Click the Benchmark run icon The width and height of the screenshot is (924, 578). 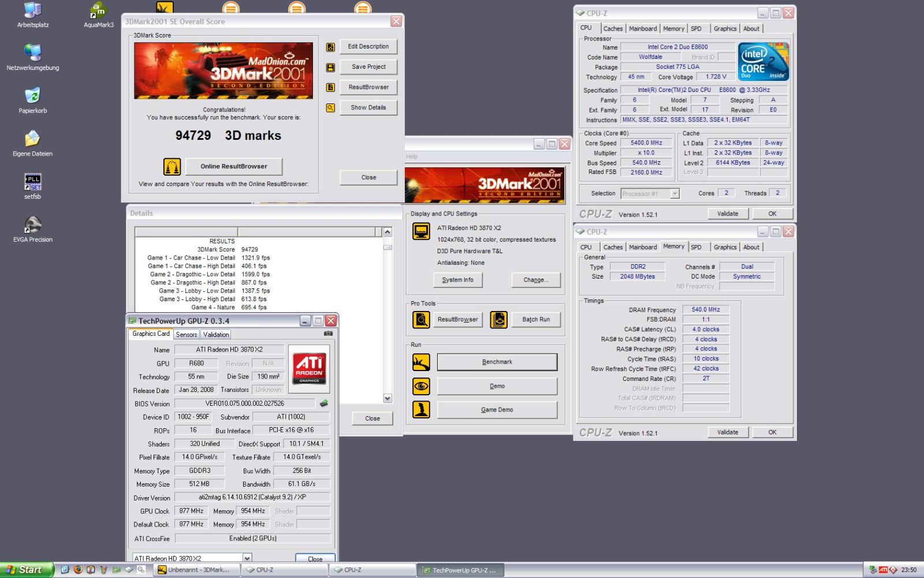coord(421,362)
